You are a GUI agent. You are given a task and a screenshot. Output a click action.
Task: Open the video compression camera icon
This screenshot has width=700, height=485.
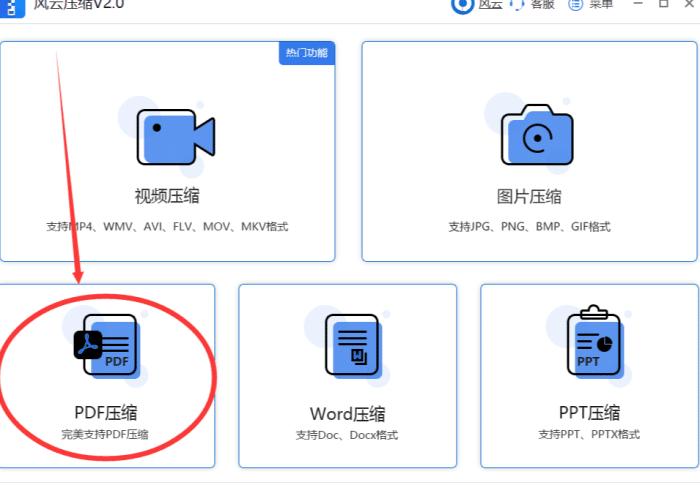pos(176,137)
